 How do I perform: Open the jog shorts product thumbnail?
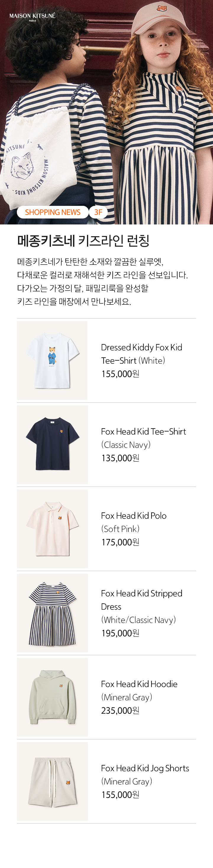click(x=52, y=781)
